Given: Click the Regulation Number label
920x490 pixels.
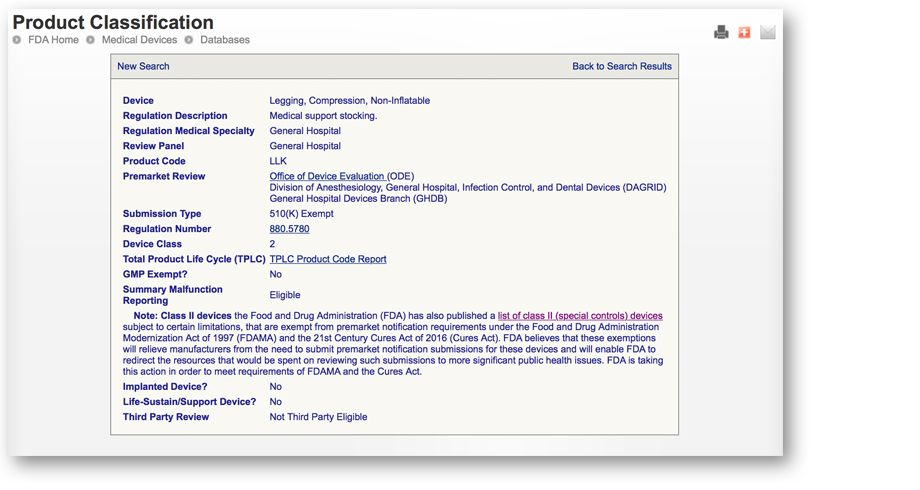Looking at the screenshot, I should click(x=167, y=229).
